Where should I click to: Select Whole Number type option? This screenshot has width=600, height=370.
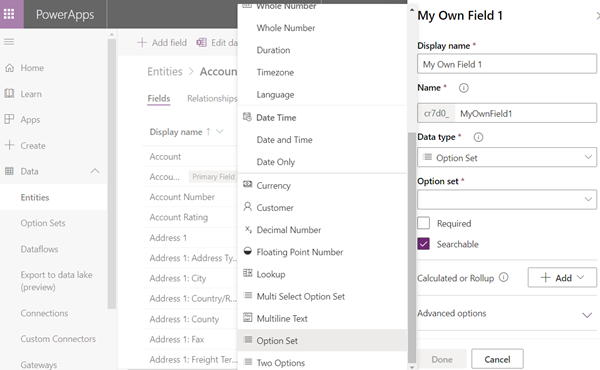[286, 28]
